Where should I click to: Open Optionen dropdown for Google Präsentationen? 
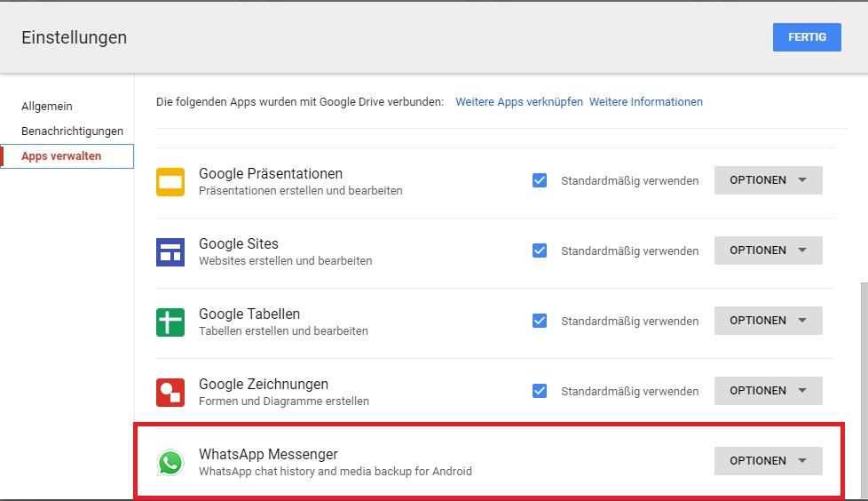[768, 180]
